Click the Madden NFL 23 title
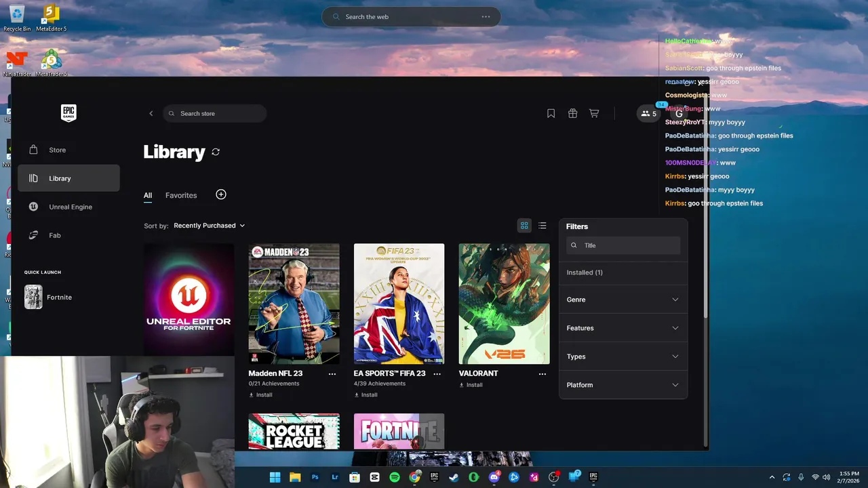Image resolution: width=868 pixels, height=488 pixels. coord(275,373)
